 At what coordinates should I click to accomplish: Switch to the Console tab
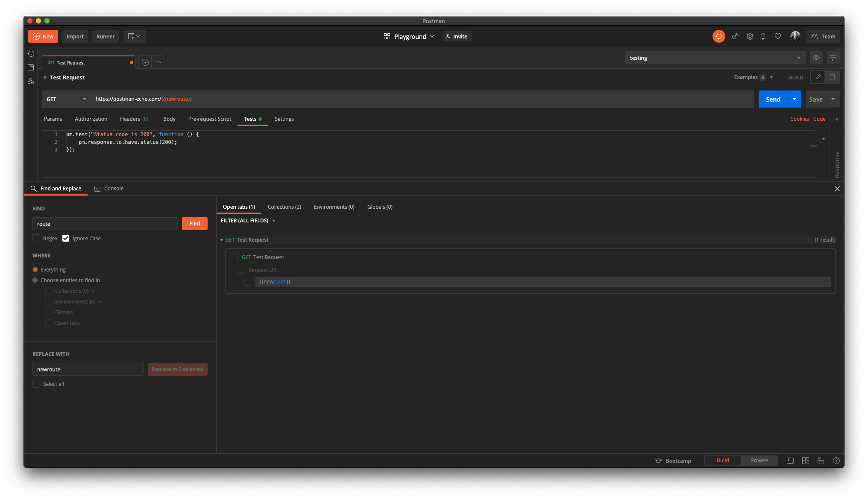(114, 188)
